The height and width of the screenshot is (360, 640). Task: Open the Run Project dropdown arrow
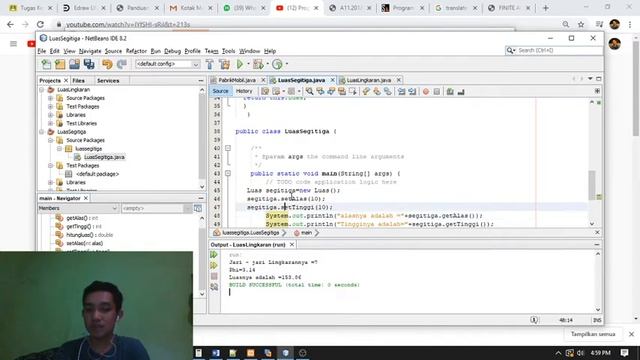pos(248,64)
